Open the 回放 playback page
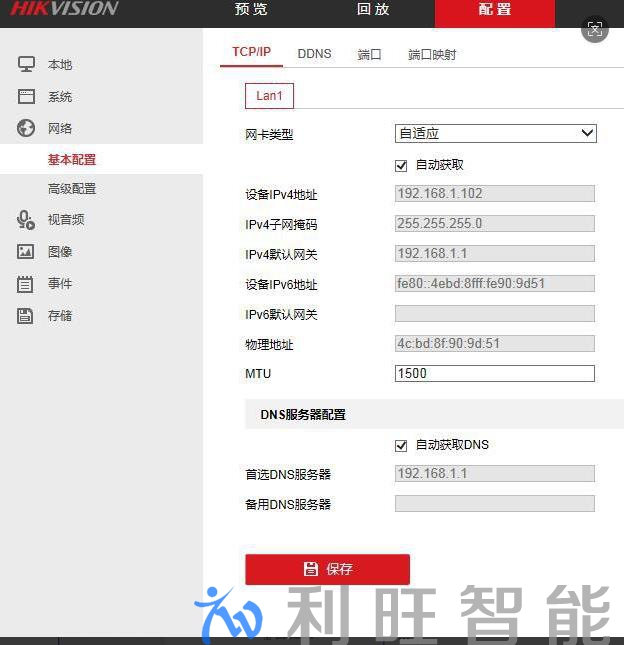 pyautogui.click(x=373, y=10)
